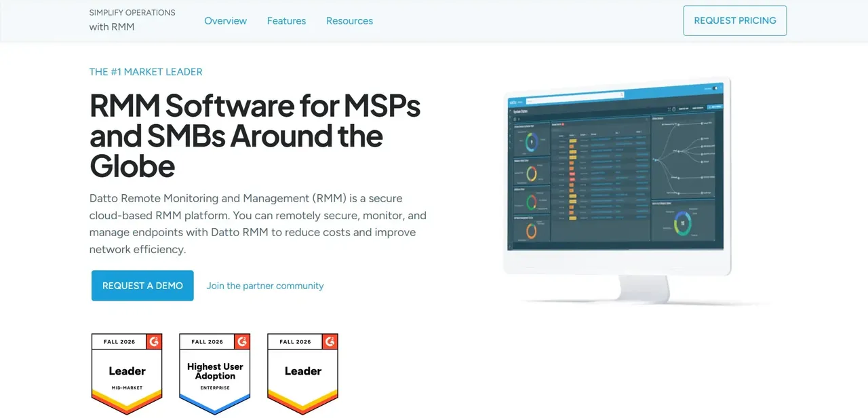Click the Highest User Adoption Enterprise badge
The image size is (868, 418).
point(215,373)
